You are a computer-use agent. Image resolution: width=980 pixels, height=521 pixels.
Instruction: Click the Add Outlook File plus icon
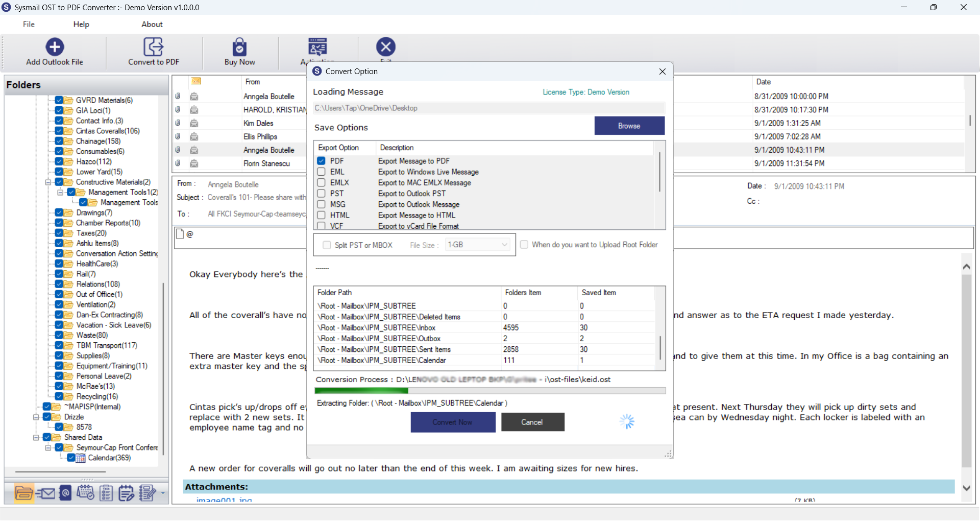point(55,46)
